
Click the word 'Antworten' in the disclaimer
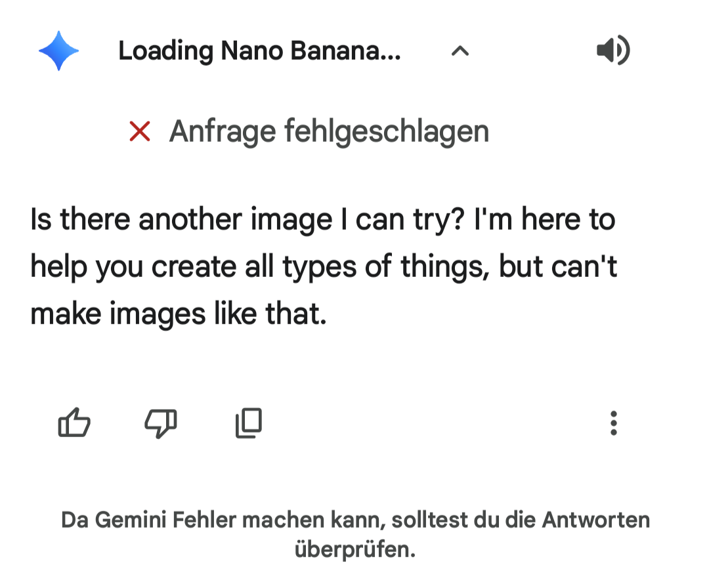click(x=595, y=520)
